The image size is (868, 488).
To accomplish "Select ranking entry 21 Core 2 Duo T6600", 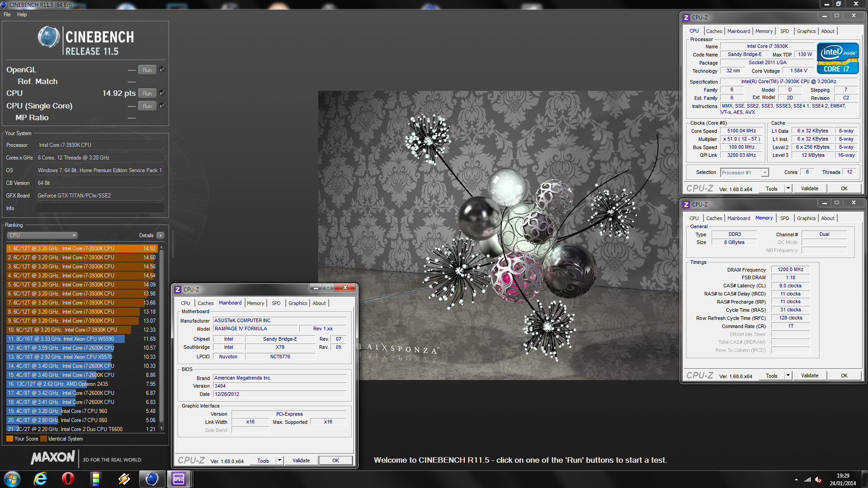I will (x=82, y=429).
